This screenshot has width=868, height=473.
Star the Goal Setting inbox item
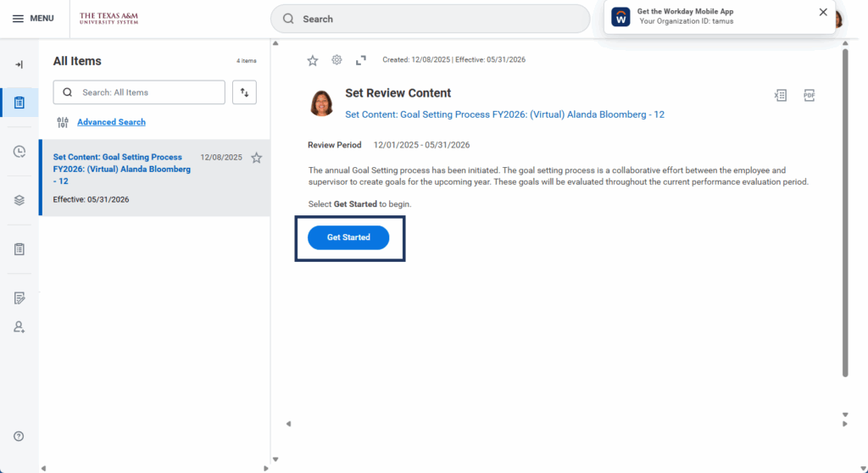pos(256,158)
